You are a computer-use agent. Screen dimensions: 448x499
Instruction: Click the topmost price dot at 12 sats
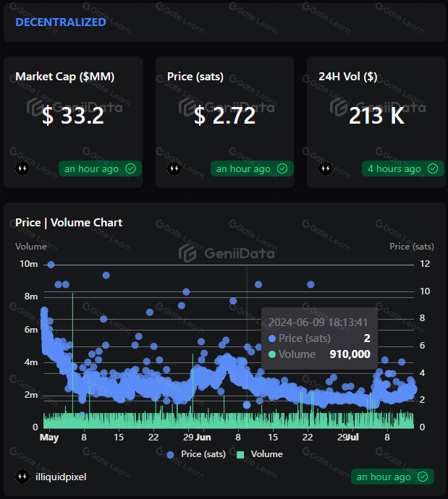51,265
